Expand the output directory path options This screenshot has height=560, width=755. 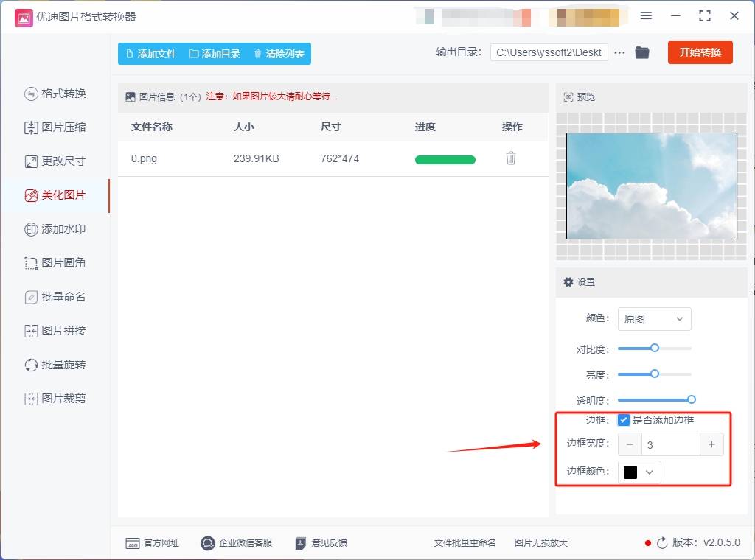(x=619, y=52)
